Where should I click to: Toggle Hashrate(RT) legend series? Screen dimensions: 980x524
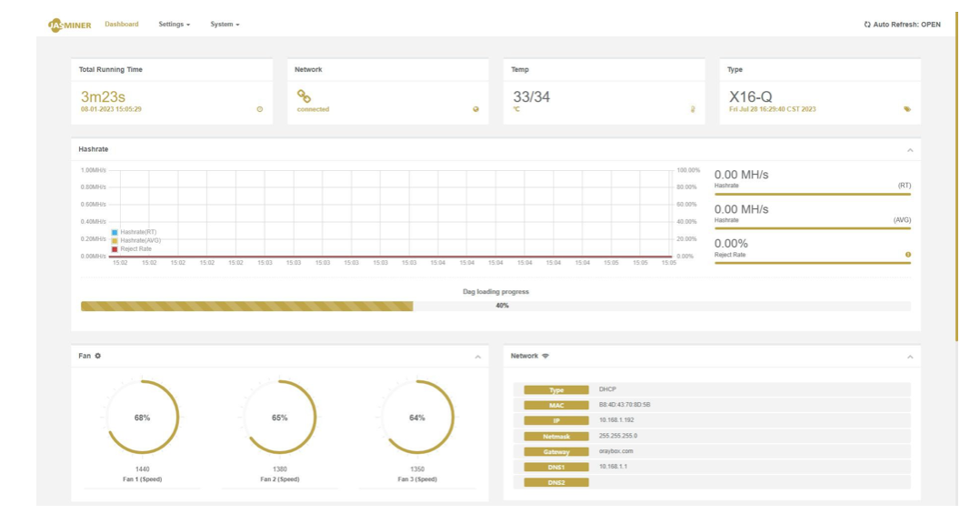tap(134, 232)
